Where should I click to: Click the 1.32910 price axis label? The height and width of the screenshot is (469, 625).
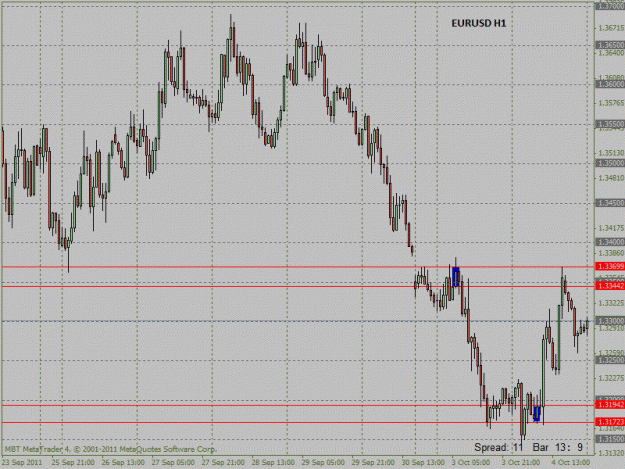coord(611,328)
